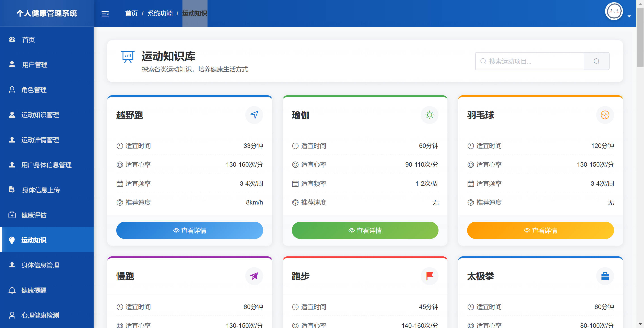Click the 130-160次/分 heart rate value

(244, 164)
